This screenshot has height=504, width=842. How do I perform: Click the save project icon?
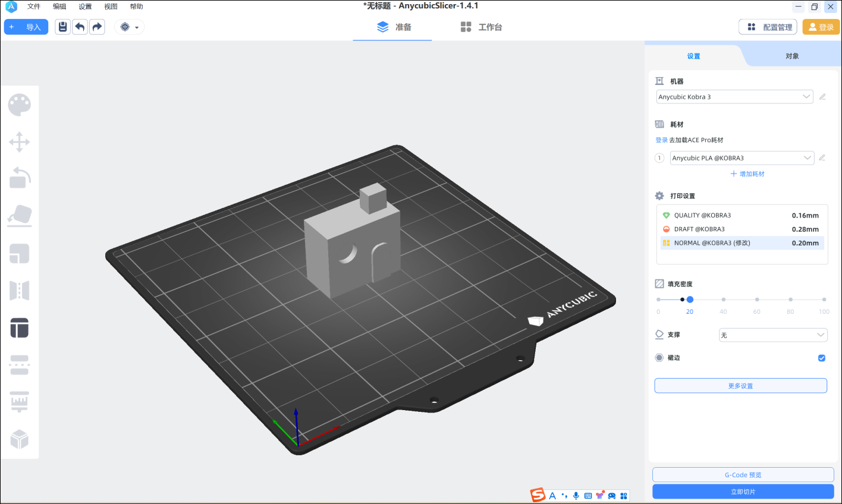62,27
